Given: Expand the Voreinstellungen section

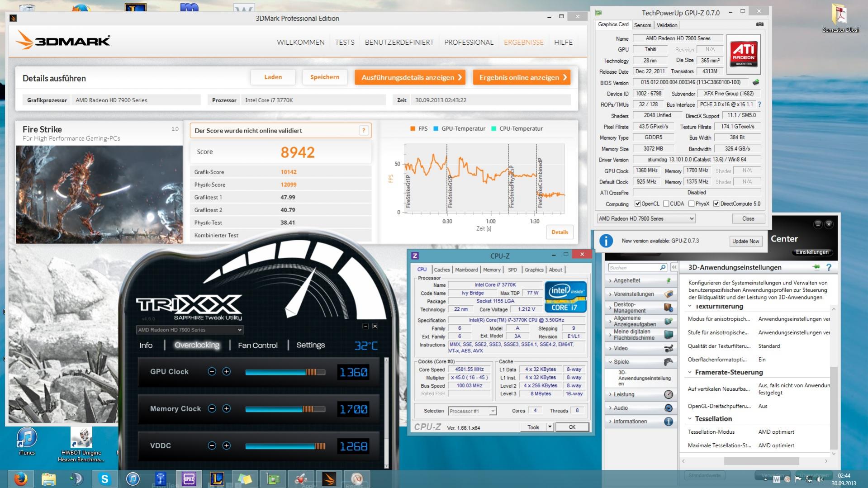Looking at the screenshot, I should click(640, 294).
